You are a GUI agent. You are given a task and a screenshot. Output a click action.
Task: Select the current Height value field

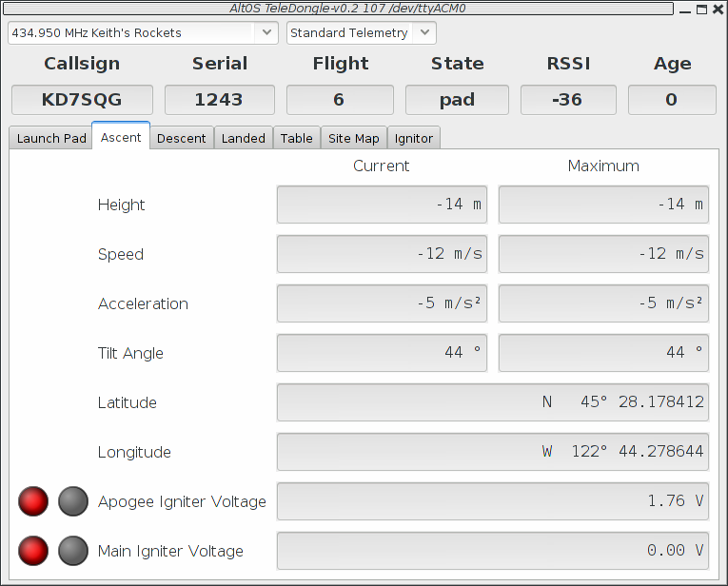click(x=382, y=205)
